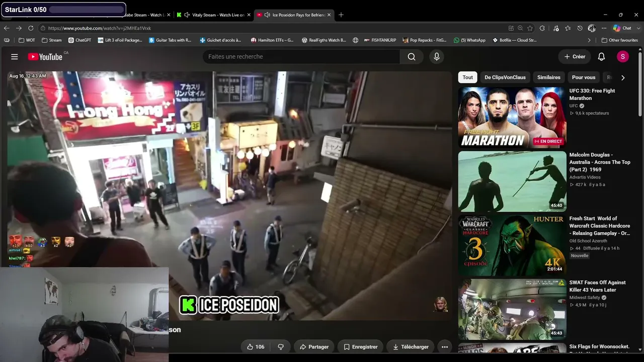This screenshot has height=362, width=644.
Task: Close the Ice Poseidon YouTube tab
Action: pos(329,15)
